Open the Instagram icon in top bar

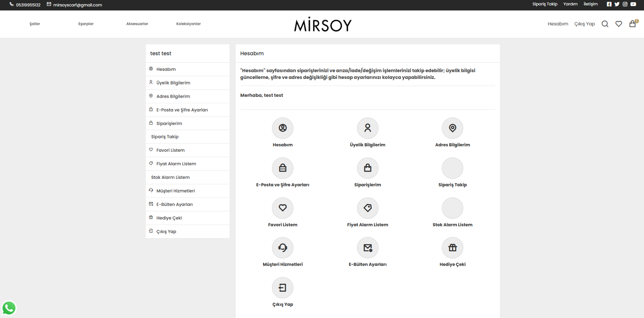tap(625, 4)
